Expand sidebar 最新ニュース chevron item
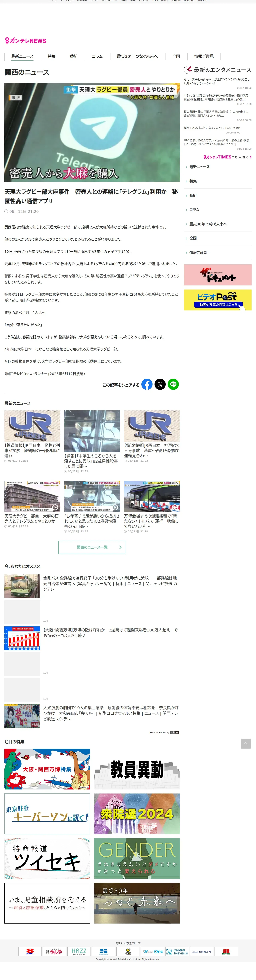 tap(218, 167)
